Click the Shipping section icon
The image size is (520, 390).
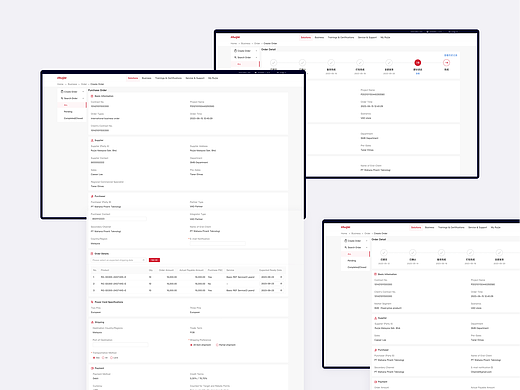coord(92,322)
